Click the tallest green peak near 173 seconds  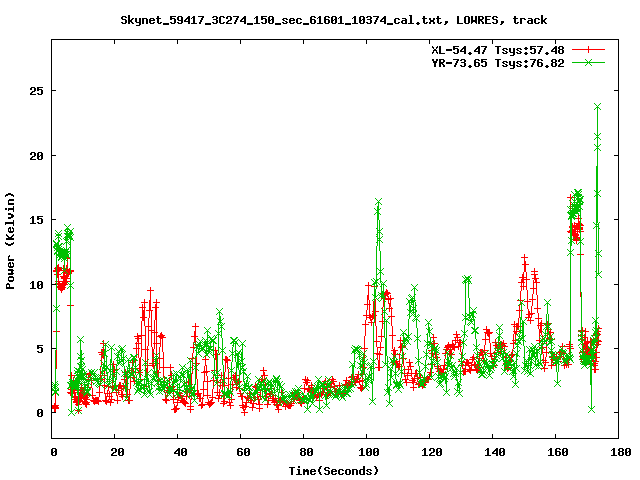[x=598, y=107]
